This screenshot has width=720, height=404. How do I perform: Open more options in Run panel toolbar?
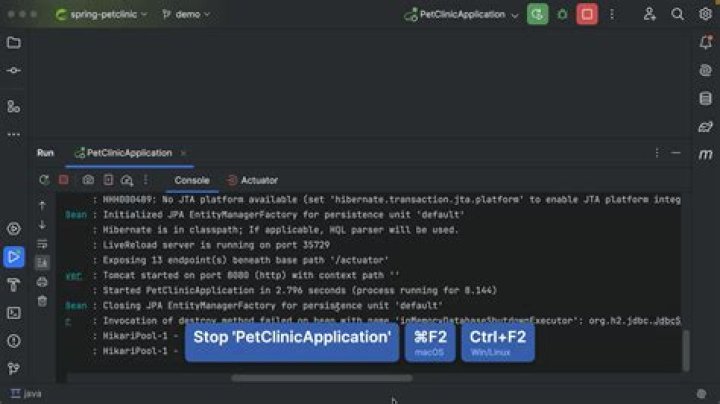pos(146,180)
